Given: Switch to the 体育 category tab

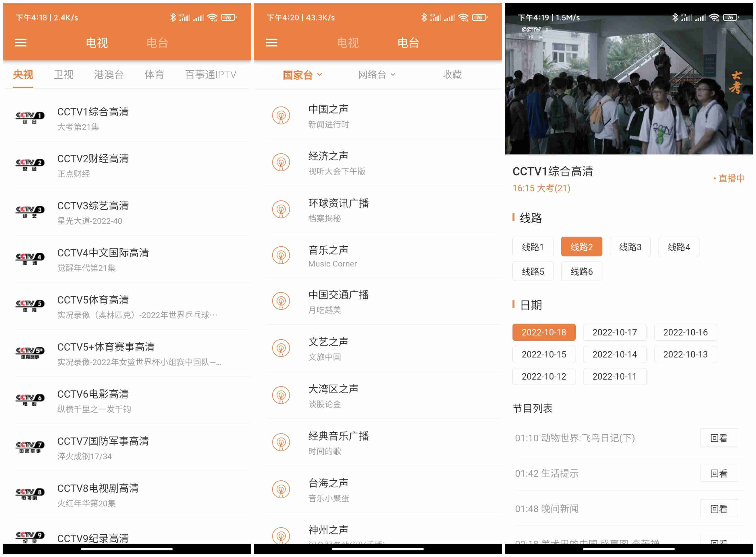Looking at the screenshot, I should pyautogui.click(x=154, y=75).
